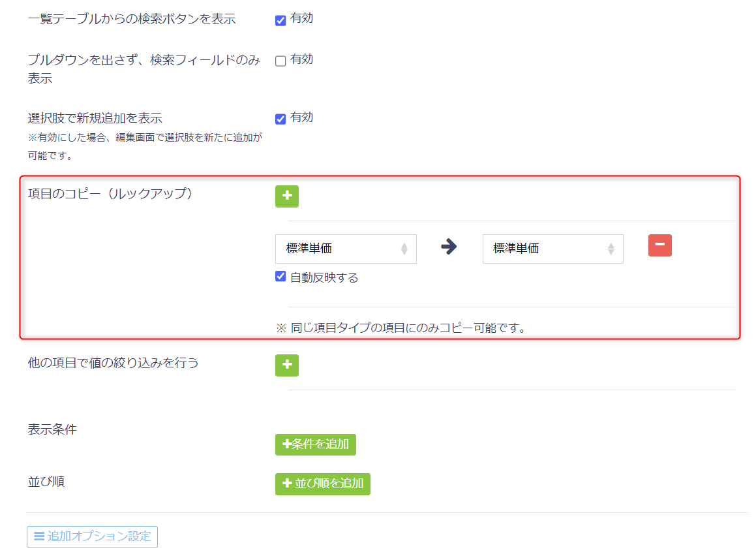The height and width of the screenshot is (556, 756).
Task: Click the 並び順 label text
Action: (46, 482)
